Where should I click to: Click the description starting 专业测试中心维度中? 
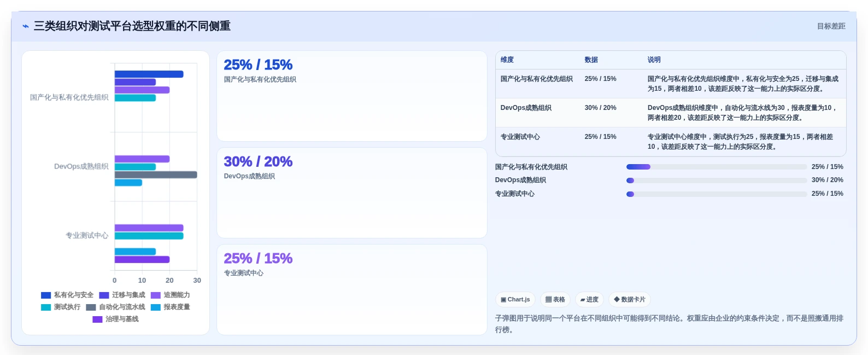click(741, 142)
